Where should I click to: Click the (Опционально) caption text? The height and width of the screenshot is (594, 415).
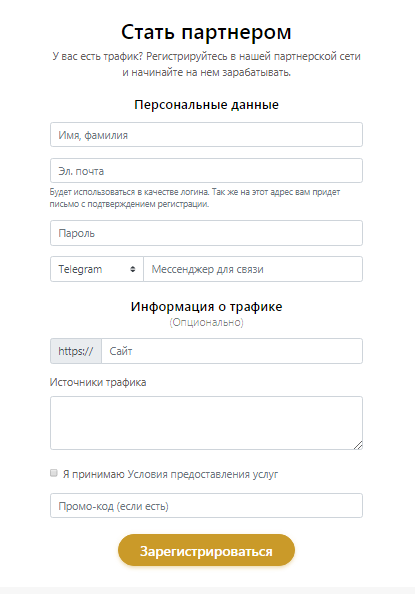click(206, 322)
